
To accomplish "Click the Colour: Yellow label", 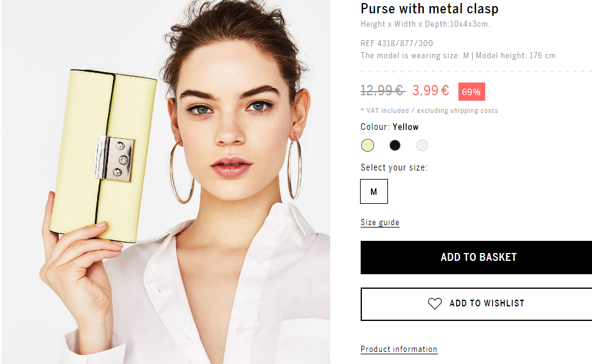I will coord(389,127).
